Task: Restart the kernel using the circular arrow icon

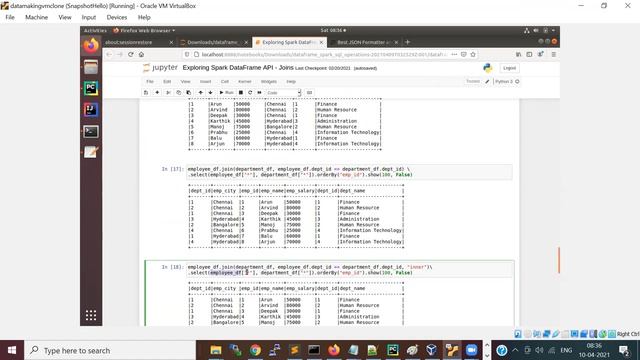Action: tap(250, 93)
